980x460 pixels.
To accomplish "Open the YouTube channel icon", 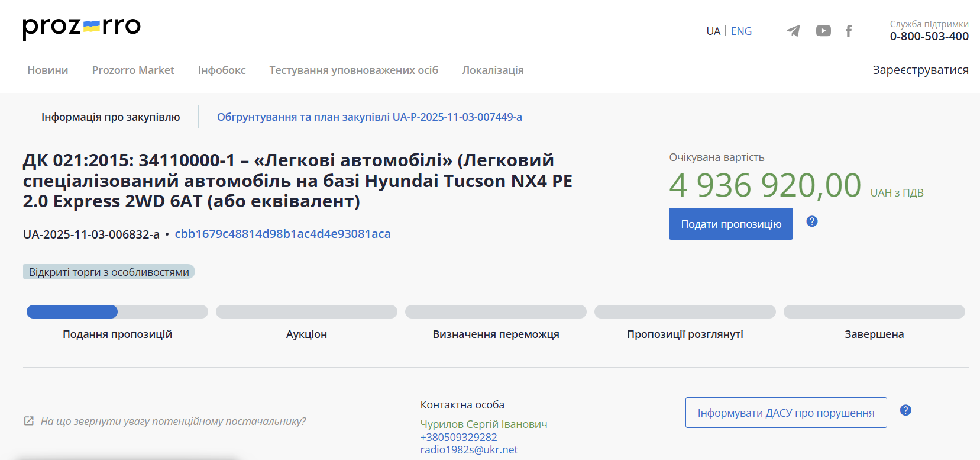I will (823, 31).
